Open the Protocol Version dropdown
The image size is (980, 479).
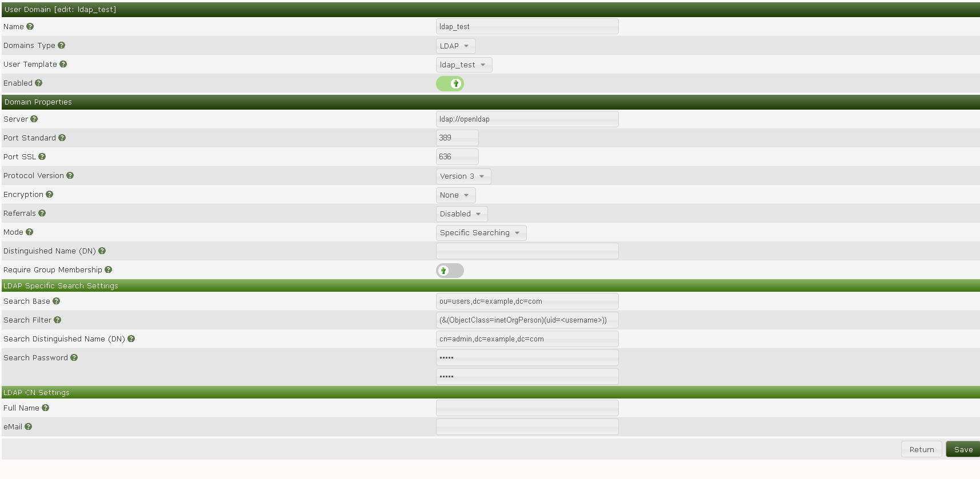pyautogui.click(x=463, y=176)
